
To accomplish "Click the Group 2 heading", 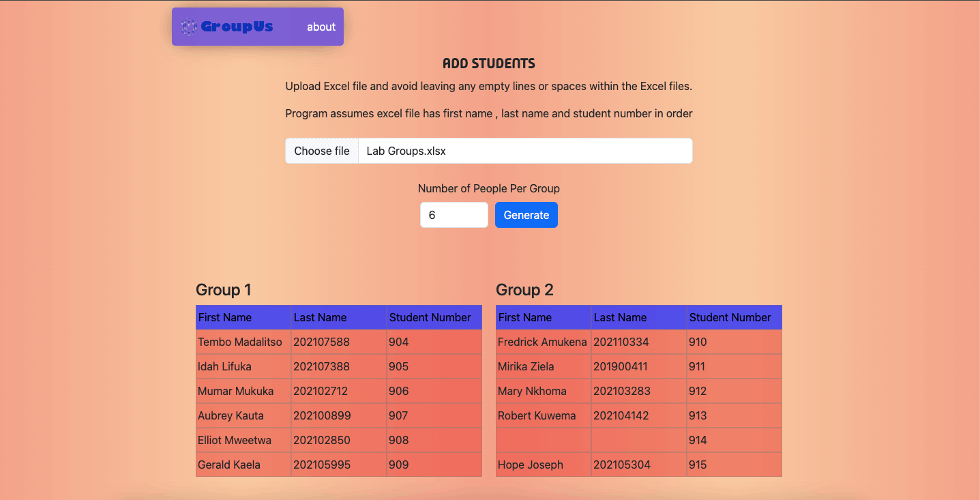I will (x=524, y=290).
